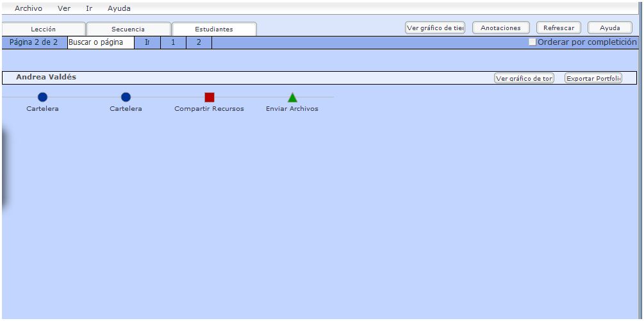The image size is (644, 321).
Task: Switch to the Lección tab
Action: point(44,29)
